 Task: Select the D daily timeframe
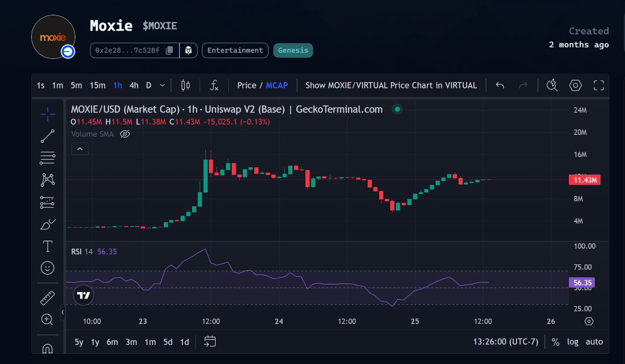point(148,85)
